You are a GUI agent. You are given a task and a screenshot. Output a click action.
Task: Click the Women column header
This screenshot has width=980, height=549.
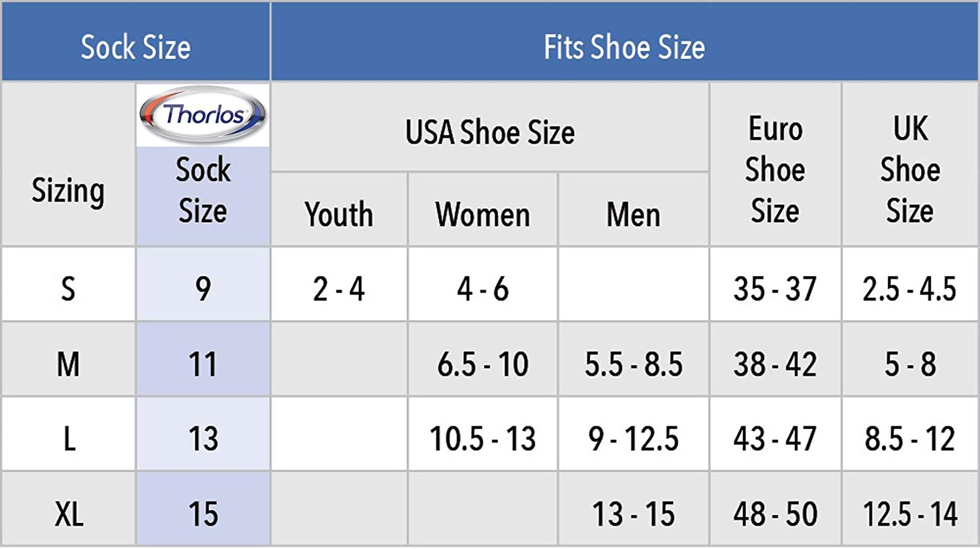pyautogui.click(x=482, y=214)
